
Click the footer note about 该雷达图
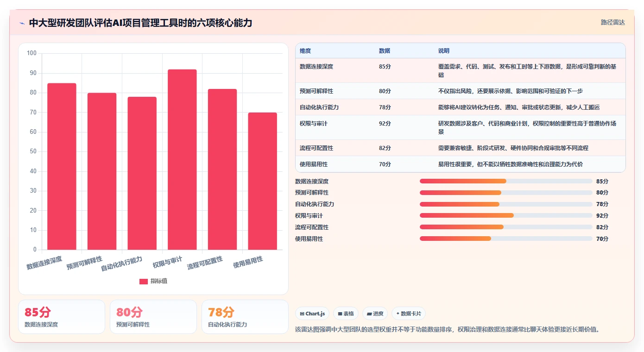click(448, 329)
